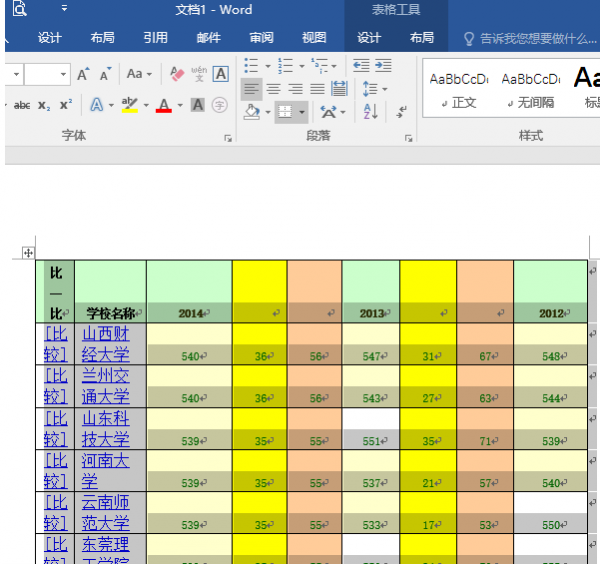Click the table move handle

pyautogui.click(x=28, y=253)
